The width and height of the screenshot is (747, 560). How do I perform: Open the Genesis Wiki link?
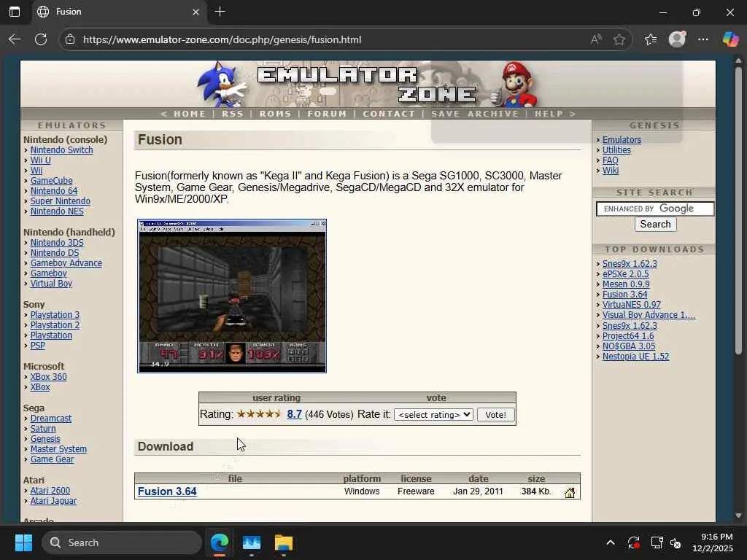point(611,171)
